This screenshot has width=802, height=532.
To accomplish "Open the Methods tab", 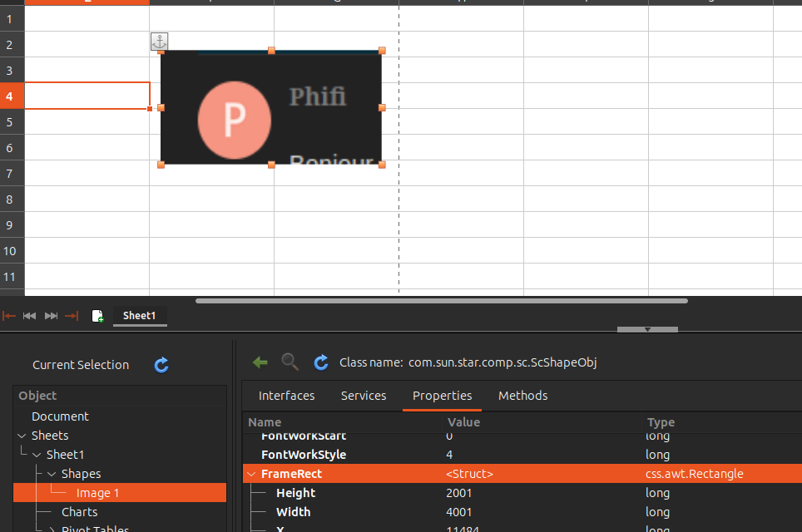I will click(x=522, y=396).
